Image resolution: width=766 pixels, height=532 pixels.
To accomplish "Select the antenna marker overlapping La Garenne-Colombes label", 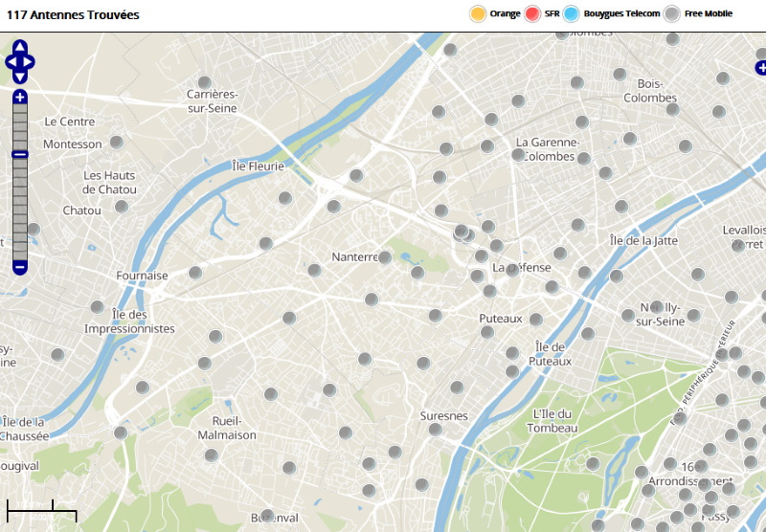I will [518, 155].
